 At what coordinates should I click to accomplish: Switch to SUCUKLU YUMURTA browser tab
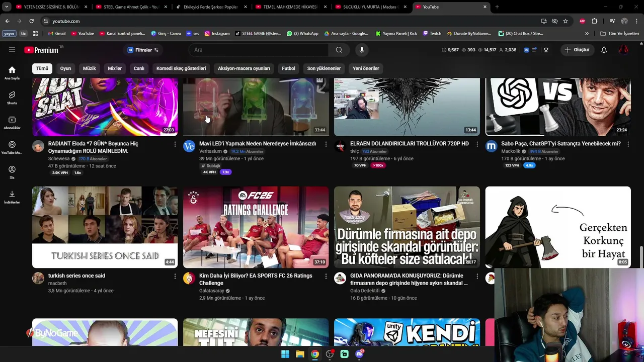tap(371, 7)
